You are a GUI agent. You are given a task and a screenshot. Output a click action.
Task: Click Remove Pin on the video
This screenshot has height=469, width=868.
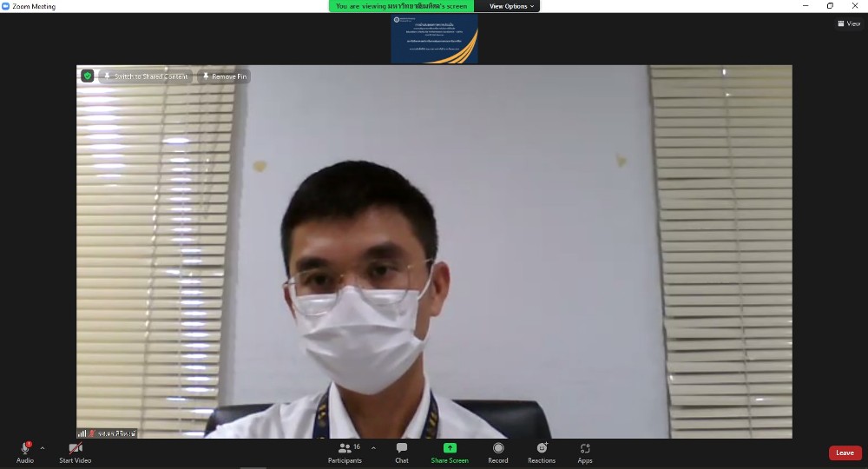(224, 76)
